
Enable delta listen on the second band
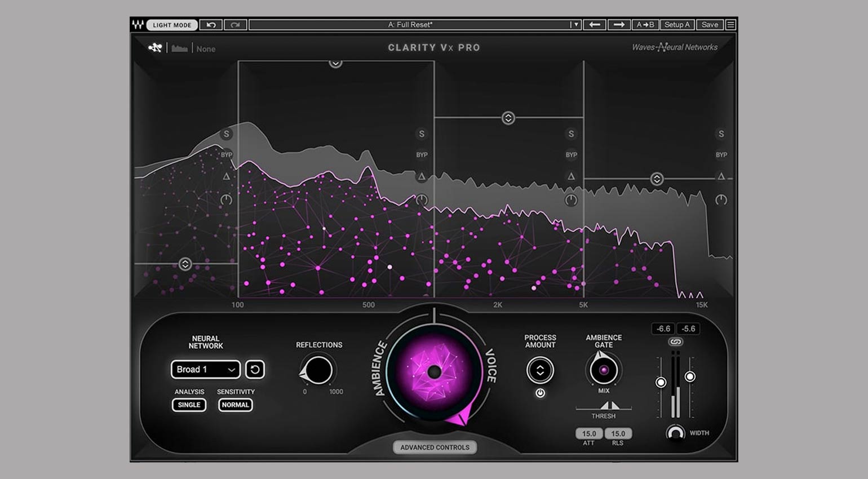(422, 176)
